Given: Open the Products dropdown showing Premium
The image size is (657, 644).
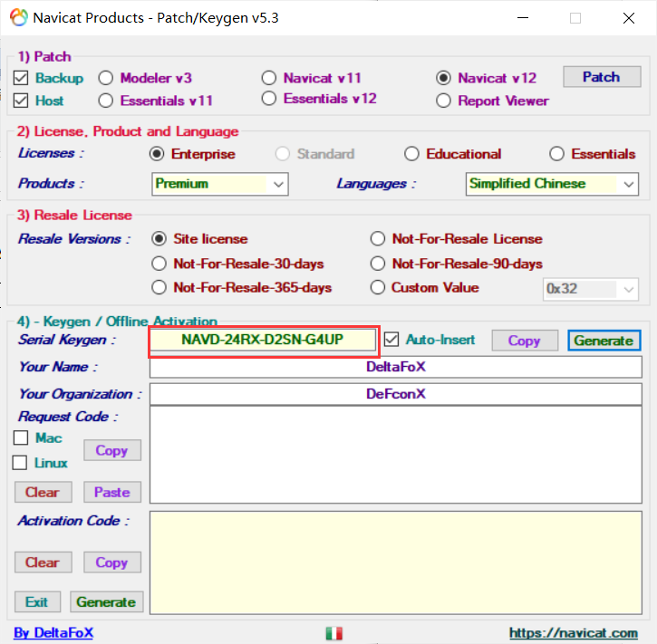Looking at the screenshot, I should pyautogui.click(x=220, y=184).
